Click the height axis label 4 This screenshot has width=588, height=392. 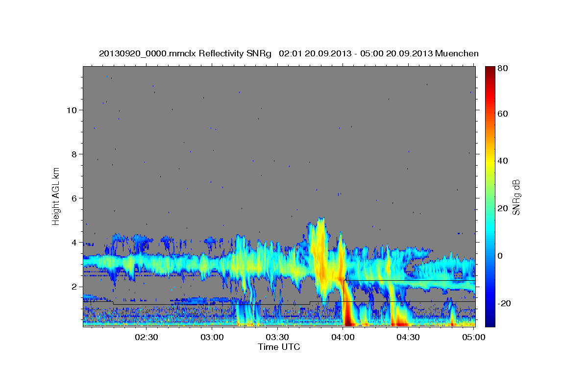point(73,243)
